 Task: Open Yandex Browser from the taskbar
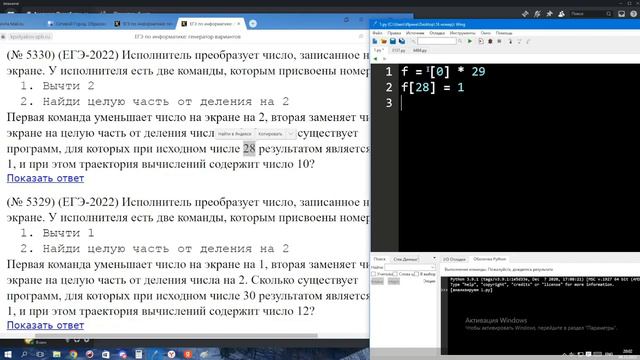(x=171, y=354)
